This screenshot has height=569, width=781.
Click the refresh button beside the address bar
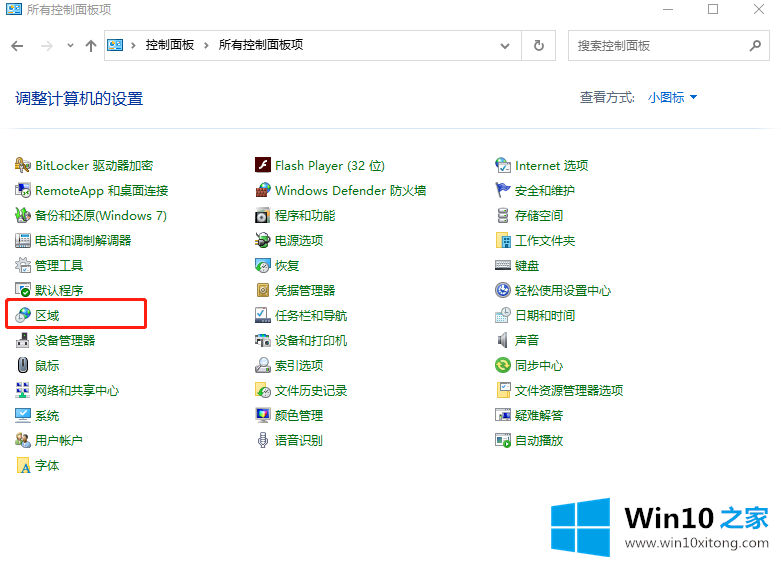point(539,45)
